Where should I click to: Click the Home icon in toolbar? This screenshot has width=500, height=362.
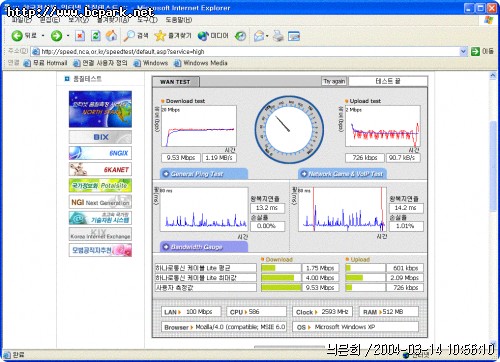112,36
